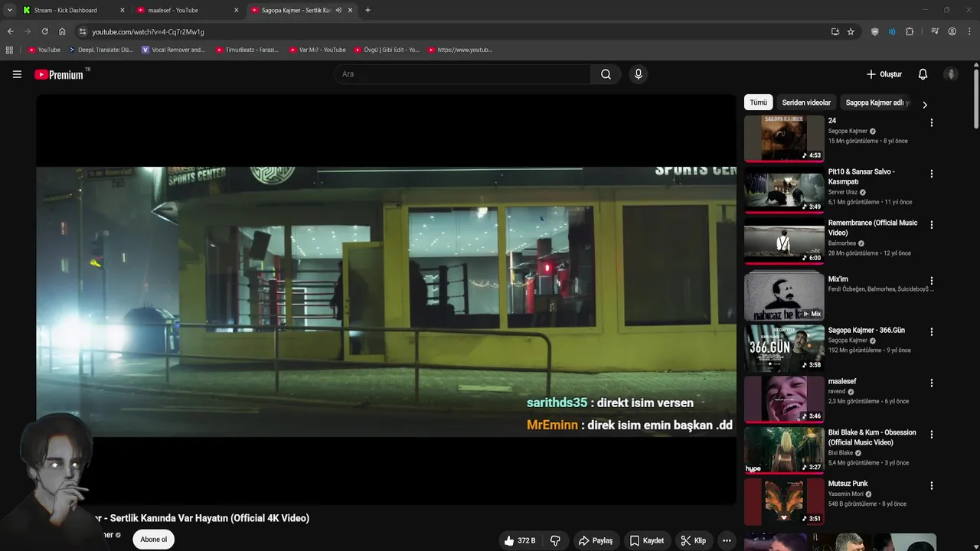Select the Tümü filter chip
The image size is (980, 551).
758,103
